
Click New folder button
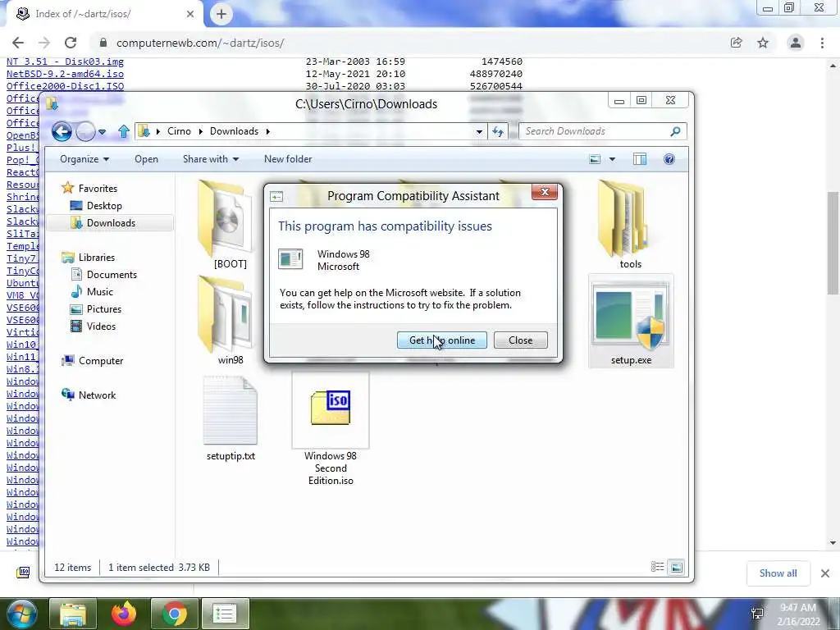coord(288,159)
